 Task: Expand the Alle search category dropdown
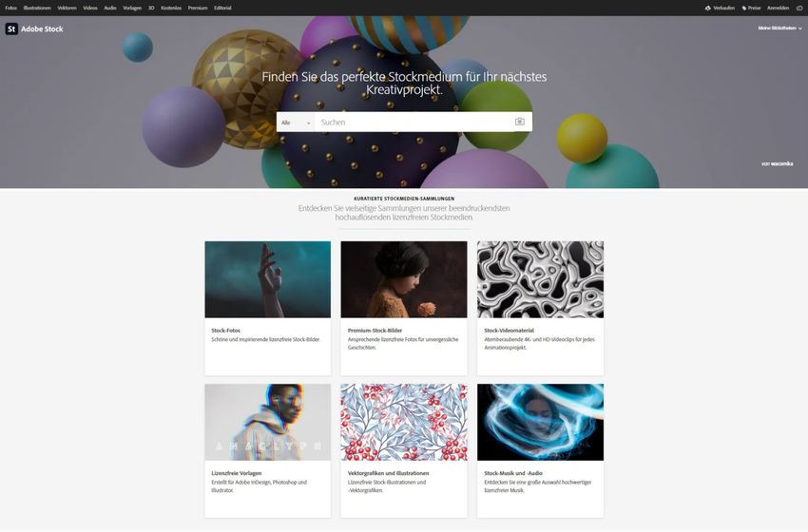pos(296,122)
